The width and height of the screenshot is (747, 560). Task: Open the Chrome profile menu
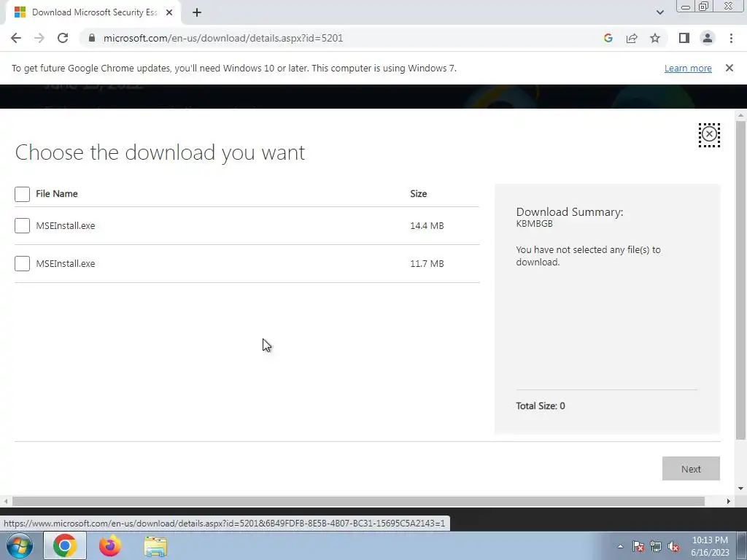click(708, 38)
